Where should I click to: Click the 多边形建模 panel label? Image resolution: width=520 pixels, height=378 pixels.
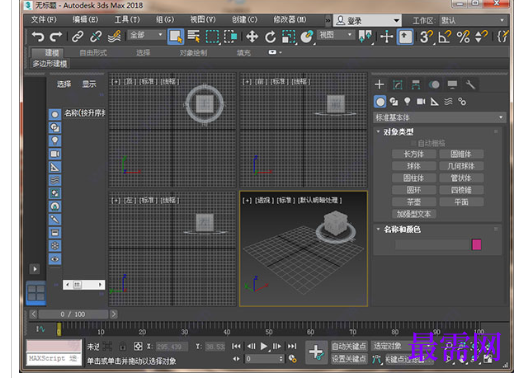50,64
